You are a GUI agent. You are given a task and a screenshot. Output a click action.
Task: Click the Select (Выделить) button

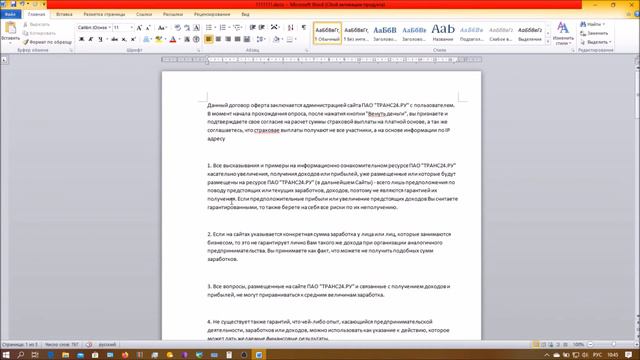tap(595, 42)
